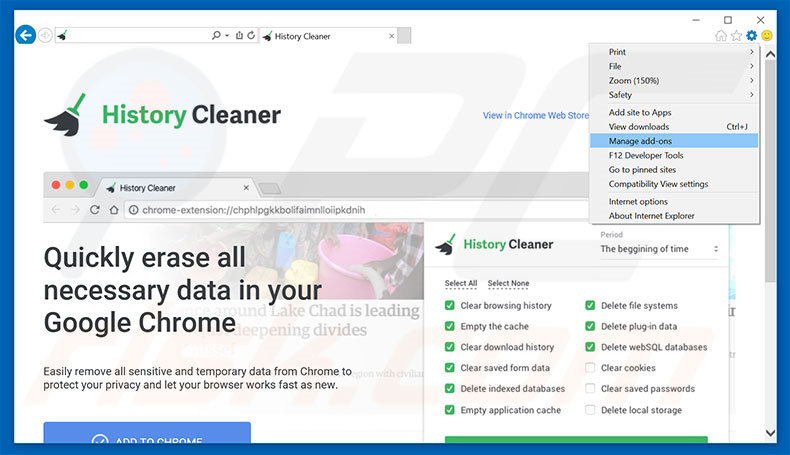Image resolution: width=790 pixels, height=455 pixels.
Task: Expand the Zoom (150%) submenu
Action: pos(675,81)
